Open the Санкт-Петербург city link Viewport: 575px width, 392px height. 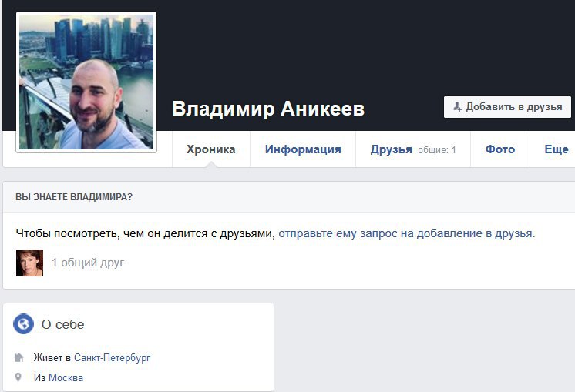113,357
